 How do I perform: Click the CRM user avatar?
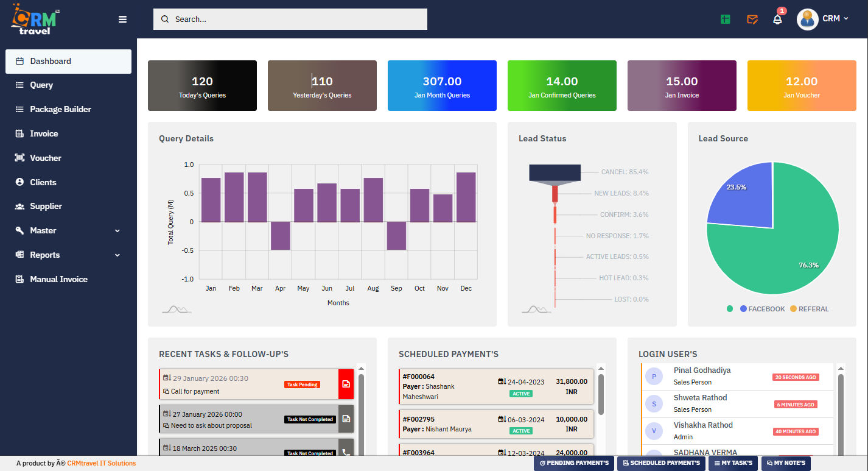[x=807, y=19]
